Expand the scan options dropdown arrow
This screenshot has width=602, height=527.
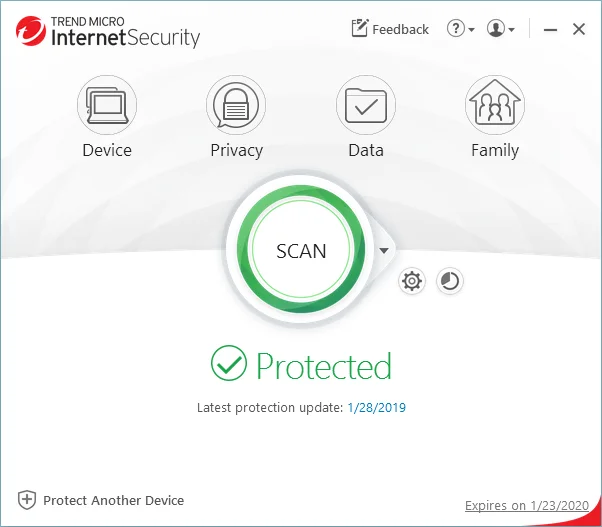pos(384,251)
